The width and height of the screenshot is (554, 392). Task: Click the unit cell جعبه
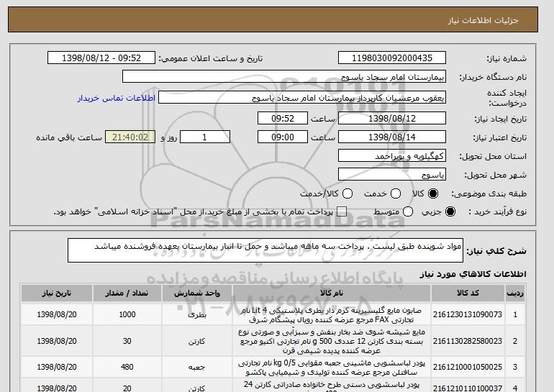tap(197, 368)
